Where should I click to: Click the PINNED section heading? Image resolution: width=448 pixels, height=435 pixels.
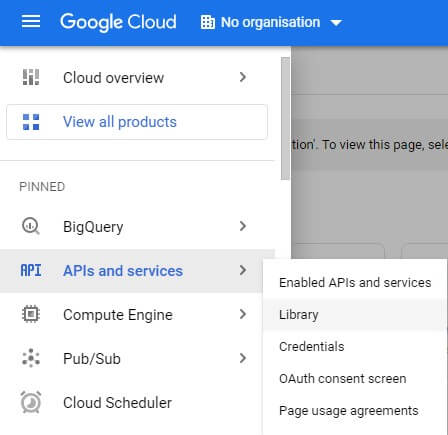[x=42, y=187]
